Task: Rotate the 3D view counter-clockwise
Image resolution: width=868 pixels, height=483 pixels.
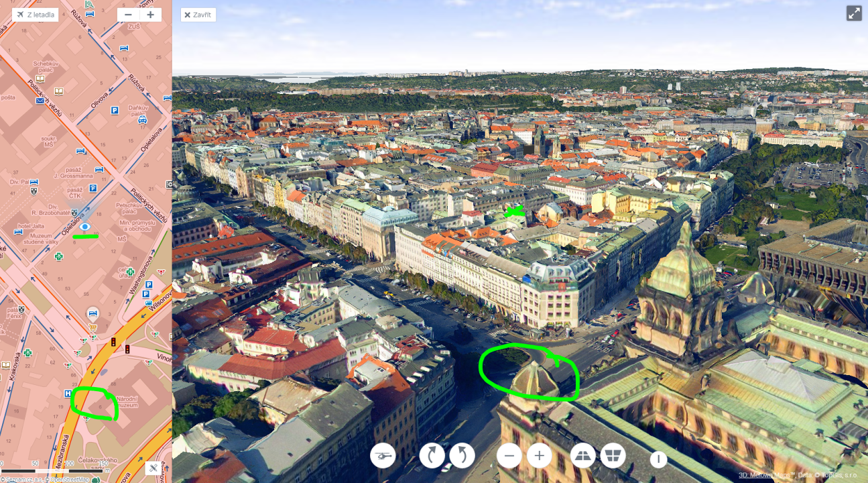Action: [x=462, y=456]
